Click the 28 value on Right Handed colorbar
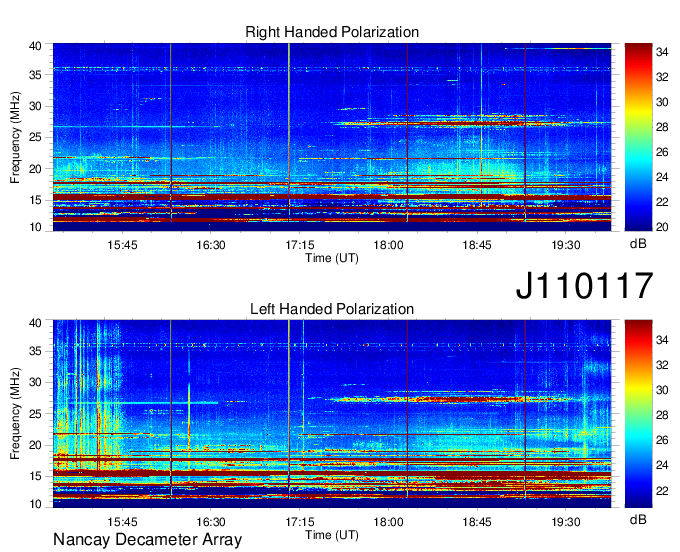This screenshot has width=680, height=552. click(662, 127)
